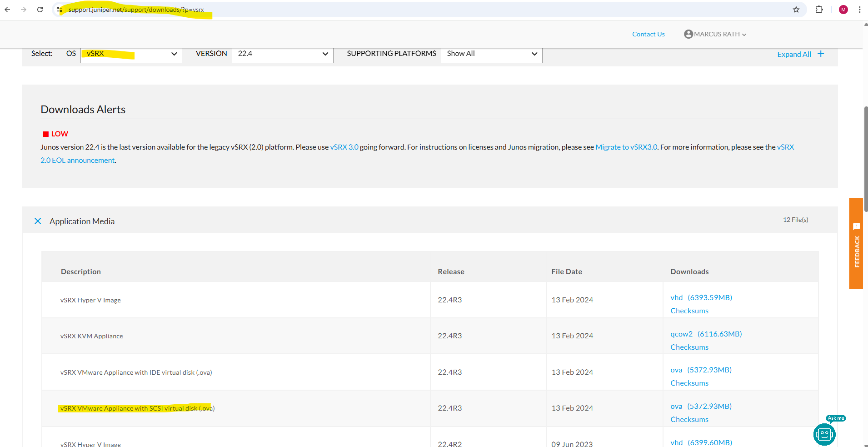Bookmark this page with the star icon

796,10
